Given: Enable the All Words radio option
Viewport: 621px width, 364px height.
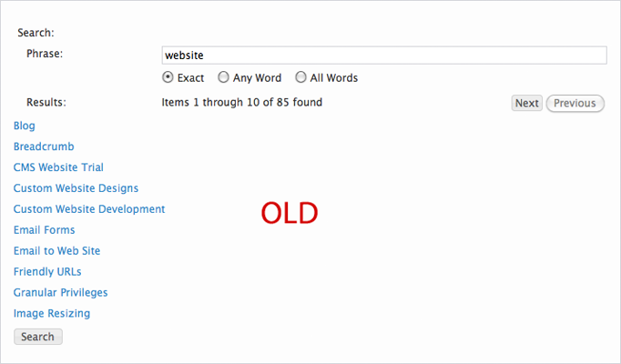Looking at the screenshot, I should tap(301, 78).
